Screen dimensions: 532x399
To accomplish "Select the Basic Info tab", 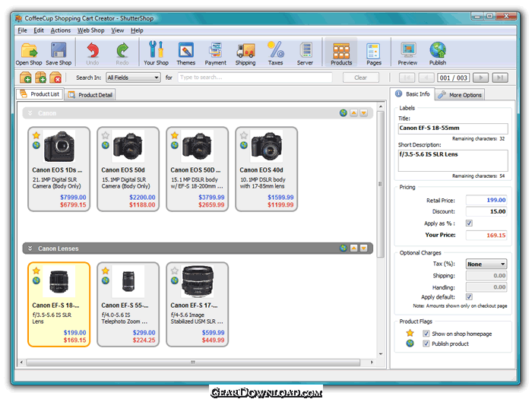I will (413, 94).
